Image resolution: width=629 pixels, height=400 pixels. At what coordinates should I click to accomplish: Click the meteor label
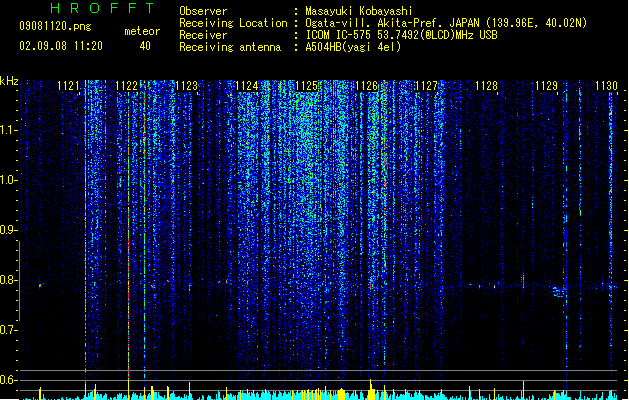coord(142,31)
